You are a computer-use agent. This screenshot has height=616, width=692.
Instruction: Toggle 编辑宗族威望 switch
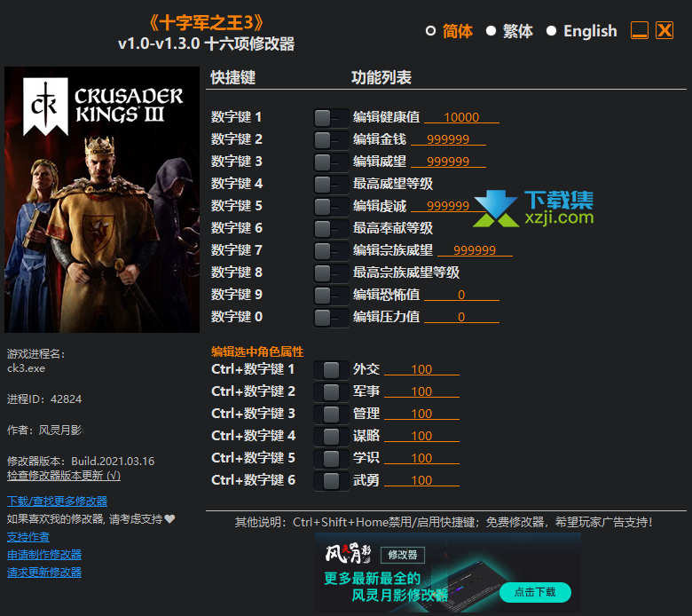[331, 251]
